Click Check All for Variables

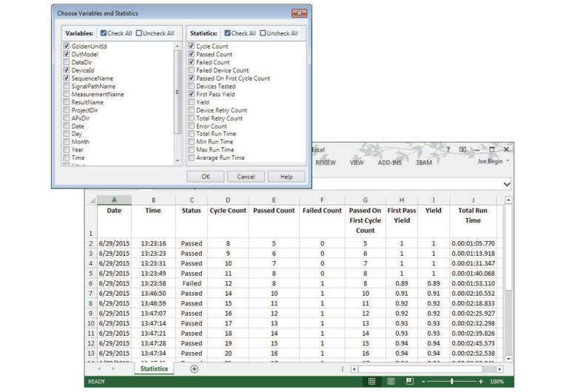[103, 33]
